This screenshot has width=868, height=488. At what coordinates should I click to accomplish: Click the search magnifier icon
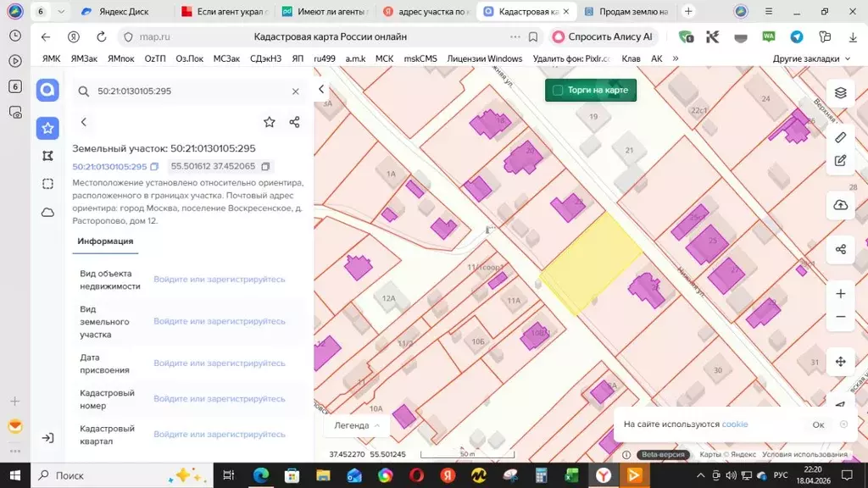84,91
